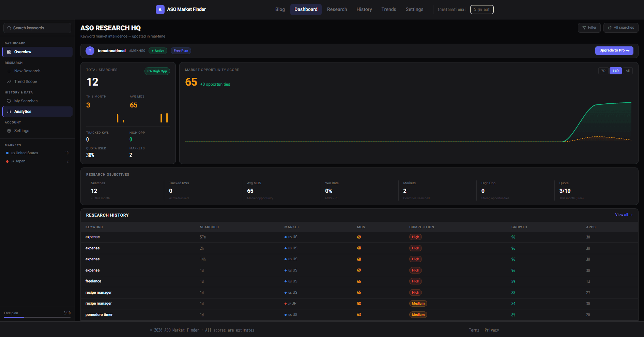
Task: Open the pomodoro timer keyword row
Action: 359,315
